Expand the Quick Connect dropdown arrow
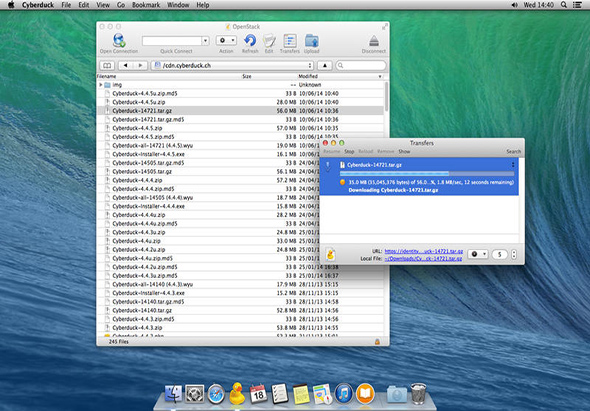 [205, 41]
